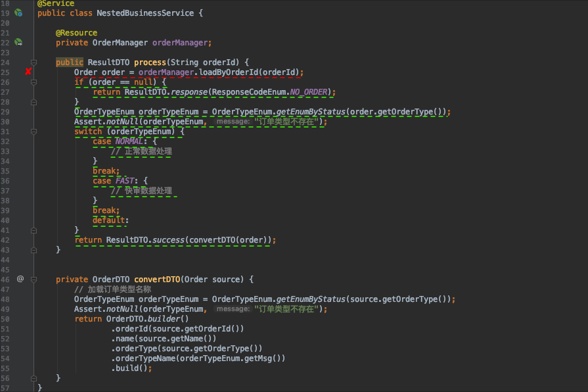The width and height of the screenshot is (588, 392).
Task: Collapse the convertDTO method fold marker
Action: click(34, 280)
